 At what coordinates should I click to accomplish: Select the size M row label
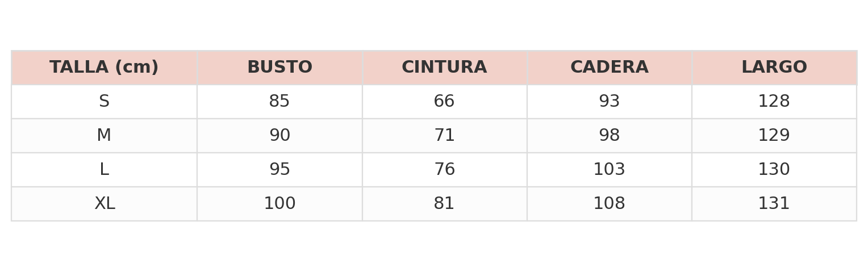tap(104, 136)
